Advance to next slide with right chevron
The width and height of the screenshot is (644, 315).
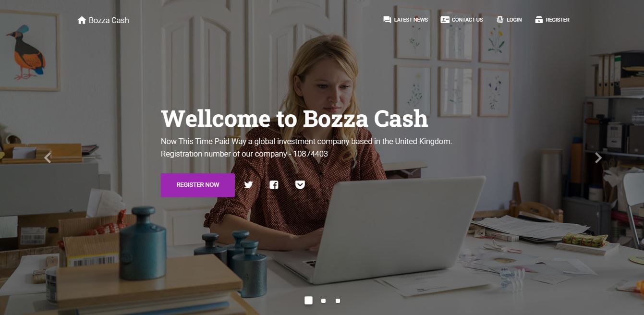coord(598,157)
